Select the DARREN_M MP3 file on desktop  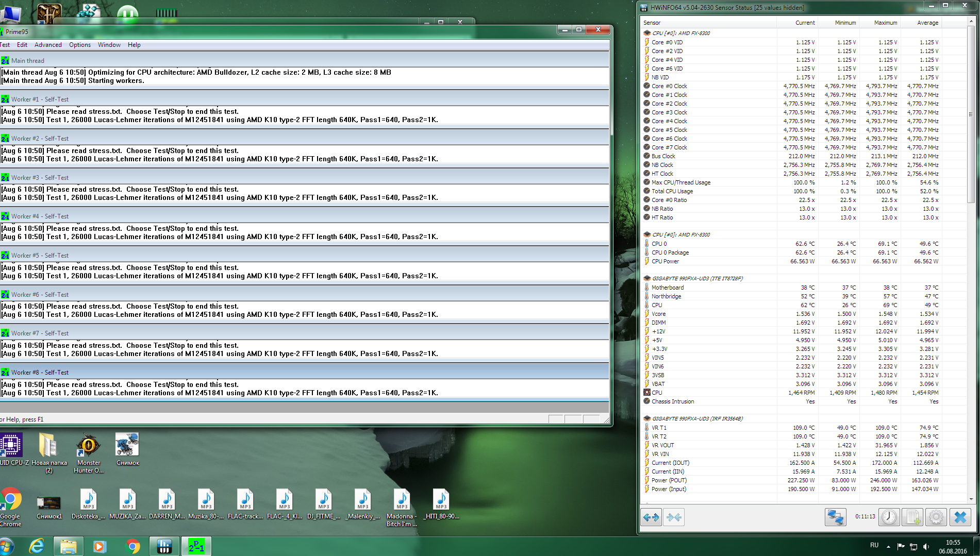[167, 504]
